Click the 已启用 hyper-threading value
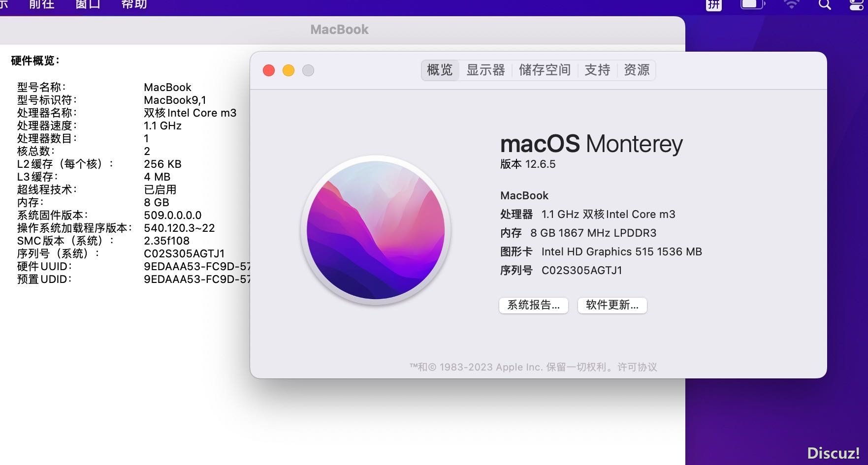 tap(160, 189)
